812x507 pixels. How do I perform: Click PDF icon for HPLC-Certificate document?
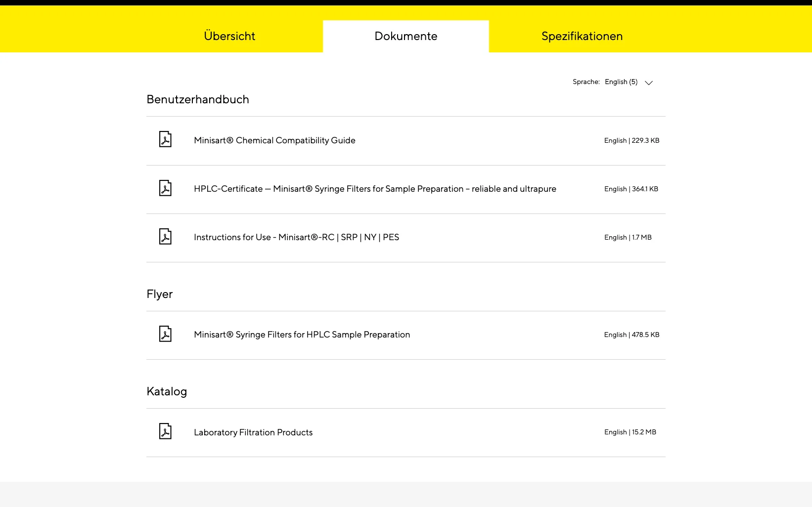coord(165,188)
